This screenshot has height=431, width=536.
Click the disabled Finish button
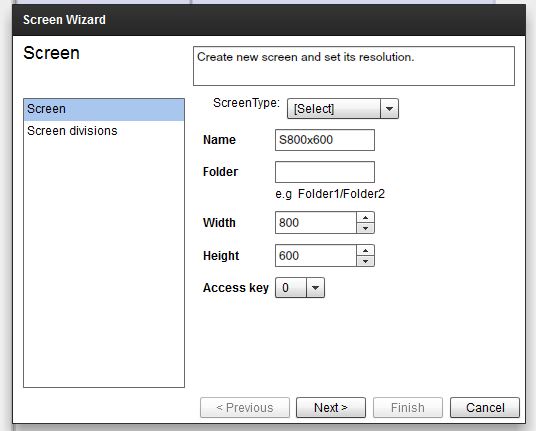click(x=408, y=407)
